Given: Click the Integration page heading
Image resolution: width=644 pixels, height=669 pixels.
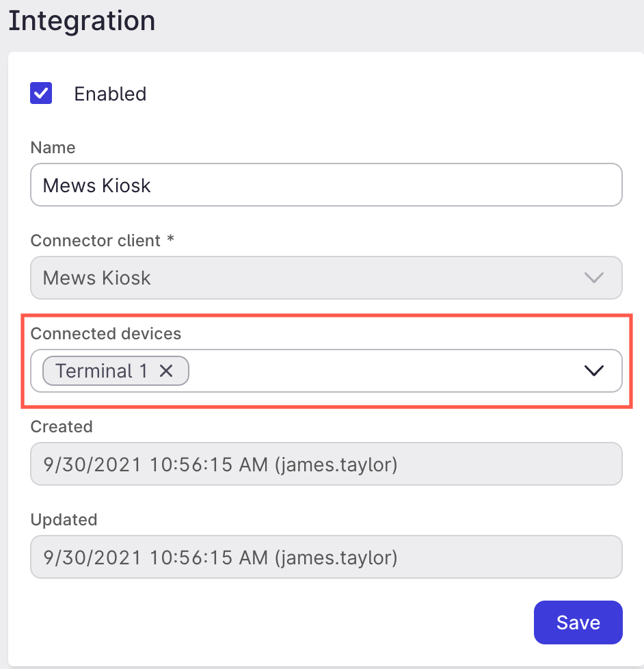Looking at the screenshot, I should click(81, 21).
